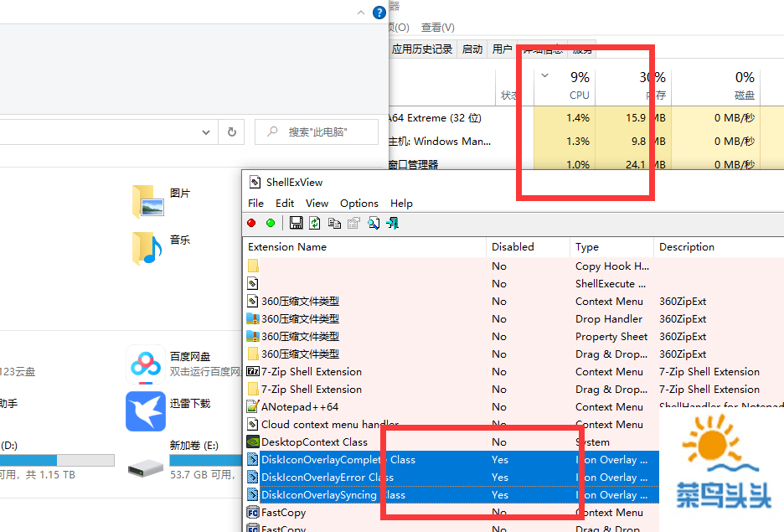Image resolution: width=784 pixels, height=532 pixels.
Task: Select the DiskIconOverlayComplete Class row
Action: click(451, 459)
